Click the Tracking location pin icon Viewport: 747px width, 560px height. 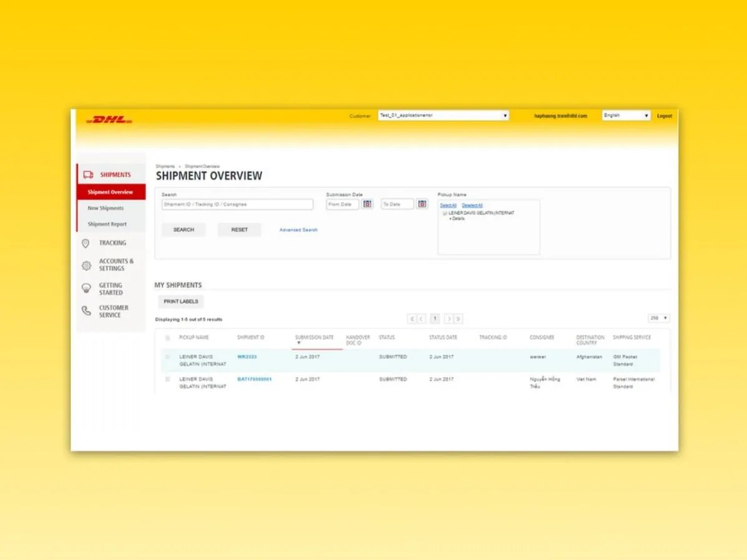pos(85,243)
